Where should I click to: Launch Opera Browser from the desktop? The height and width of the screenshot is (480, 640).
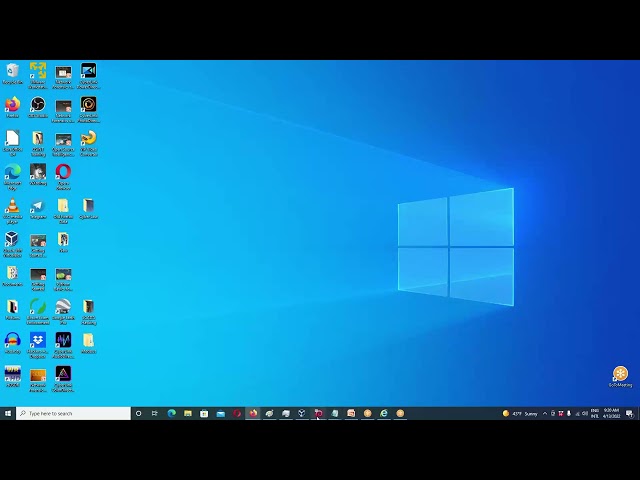point(63,177)
